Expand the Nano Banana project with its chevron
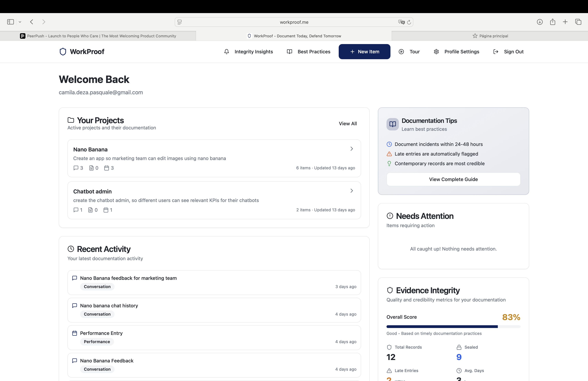This screenshot has width=588, height=381. point(352,149)
